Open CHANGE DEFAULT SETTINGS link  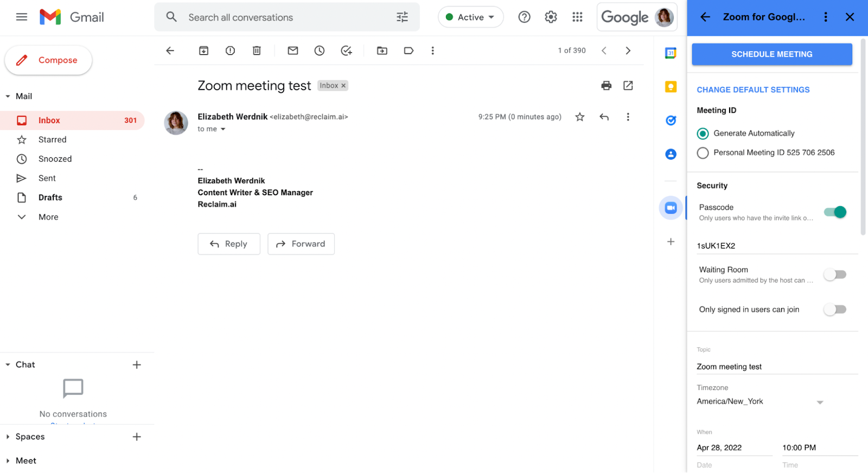(753, 90)
